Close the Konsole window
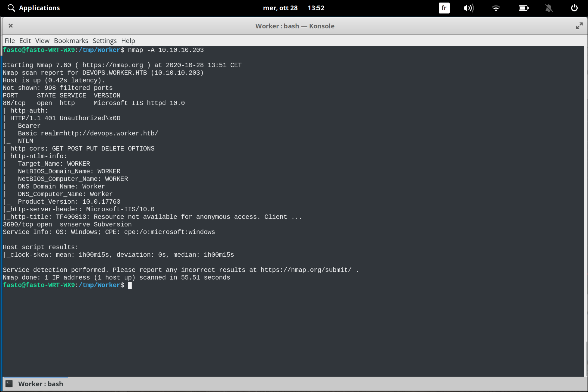The image size is (588, 392). (x=11, y=26)
